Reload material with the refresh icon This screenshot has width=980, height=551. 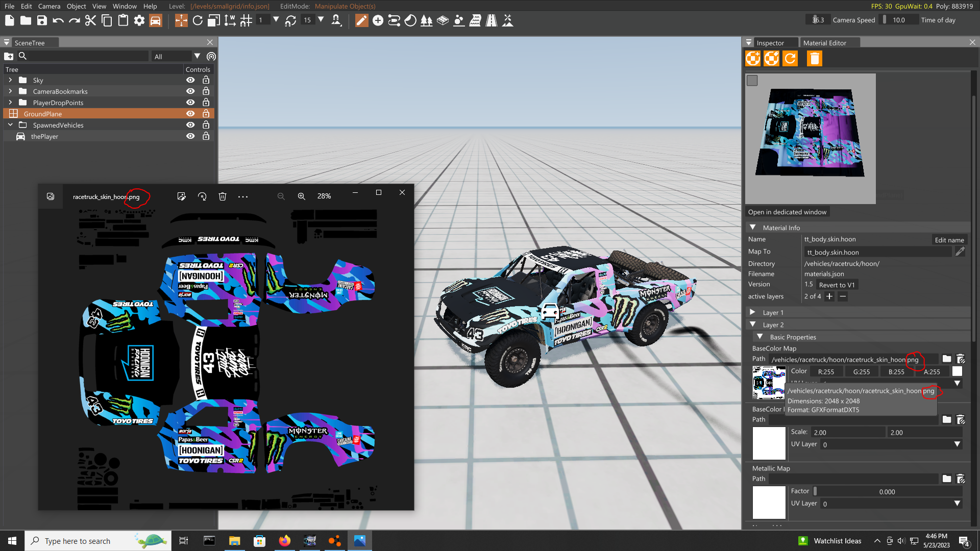[790, 59]
